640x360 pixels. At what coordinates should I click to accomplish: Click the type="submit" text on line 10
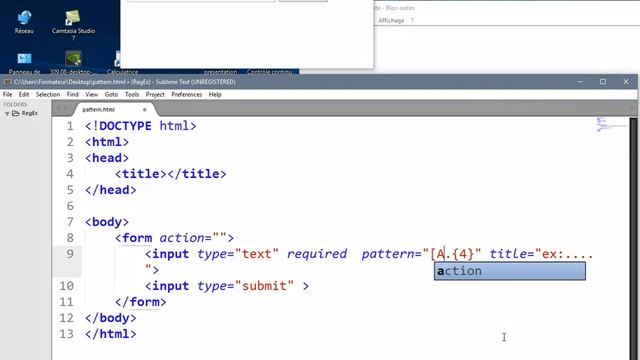coord(245,286)
